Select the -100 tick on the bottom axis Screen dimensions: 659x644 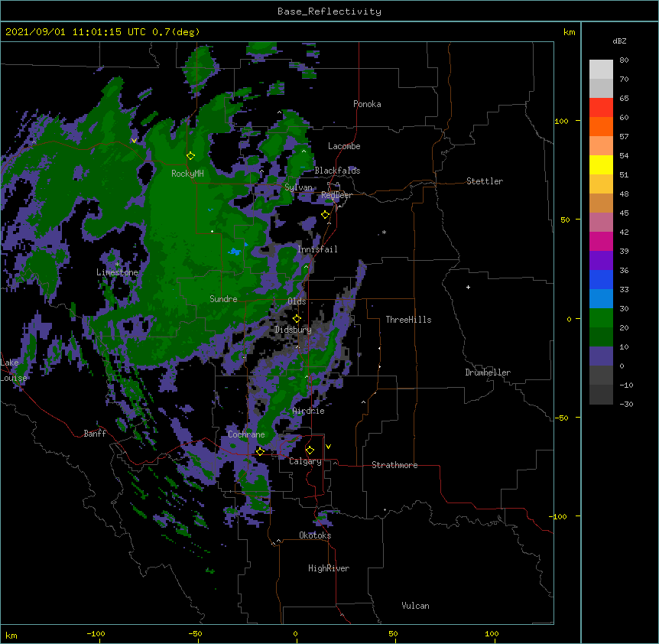(96, 633)
